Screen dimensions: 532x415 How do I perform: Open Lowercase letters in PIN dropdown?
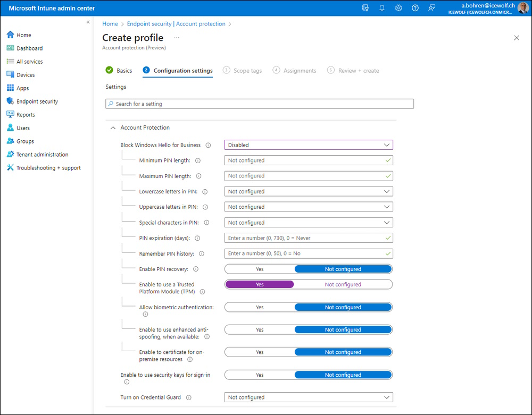[309, 191]
